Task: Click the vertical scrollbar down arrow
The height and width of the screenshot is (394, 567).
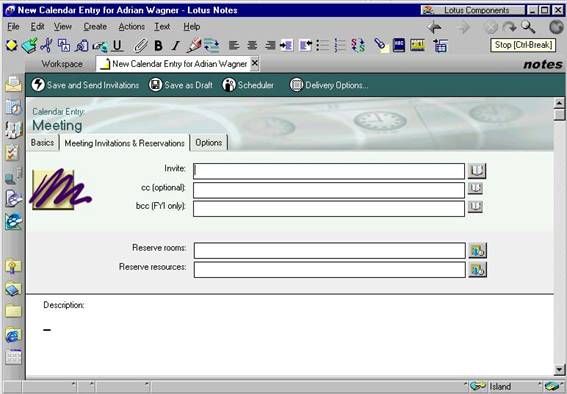Action: pyautogui.click(x=559, y=369)
